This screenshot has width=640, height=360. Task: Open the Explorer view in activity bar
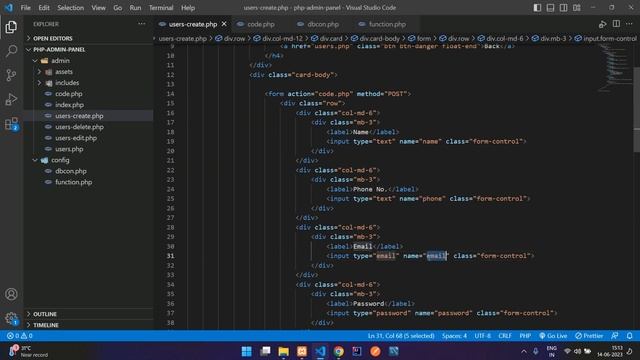coord(11,27)
